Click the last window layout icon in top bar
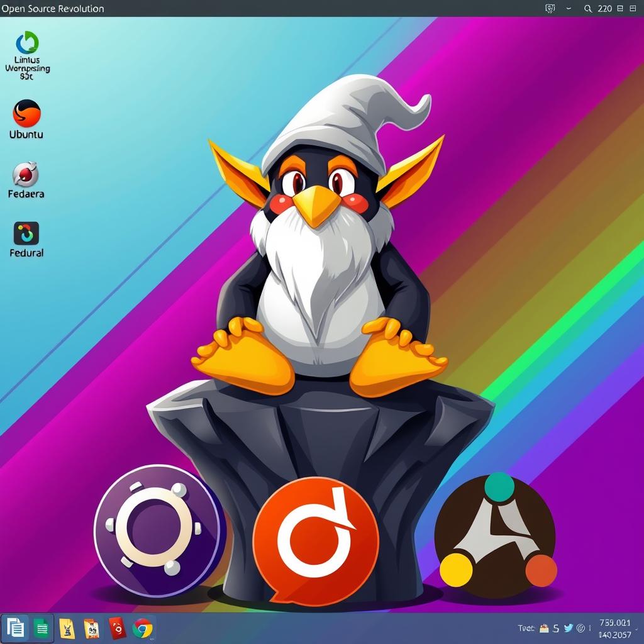This screenshot has height=644, width=644. [633, 8]
